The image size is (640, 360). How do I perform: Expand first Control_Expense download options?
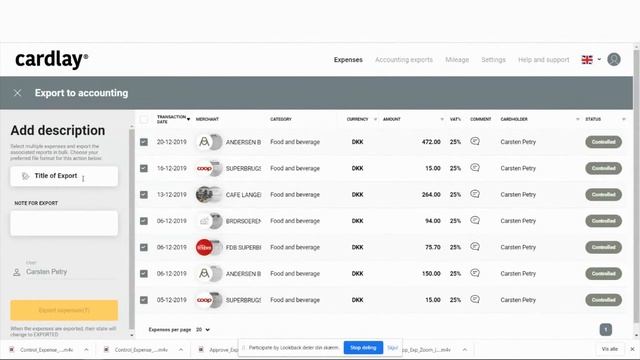click(x=86, y=350)
